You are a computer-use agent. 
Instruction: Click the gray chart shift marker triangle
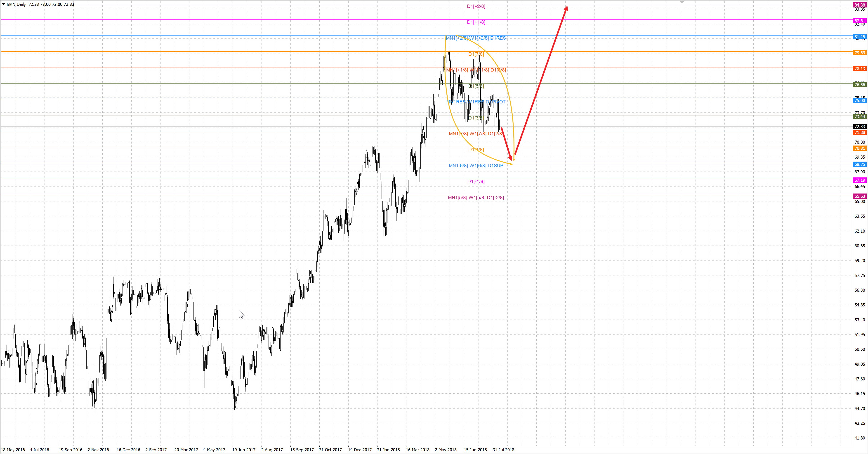tap(682, 2)
